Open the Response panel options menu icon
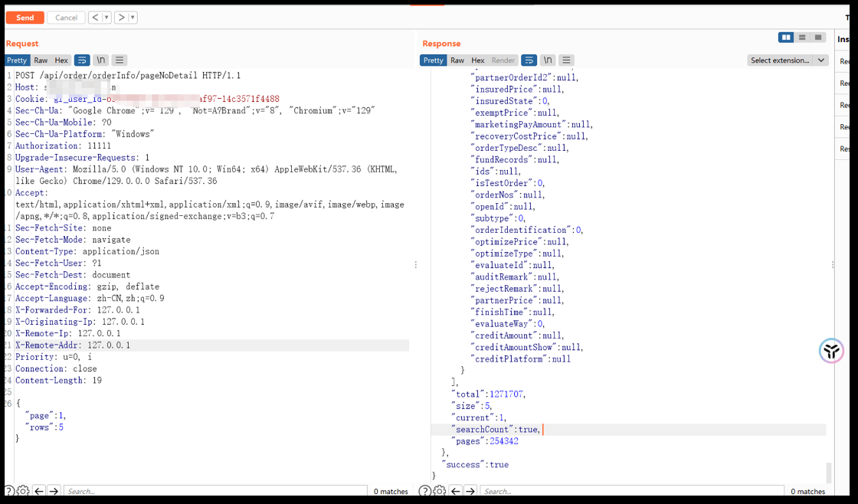 tap(566, 61)
